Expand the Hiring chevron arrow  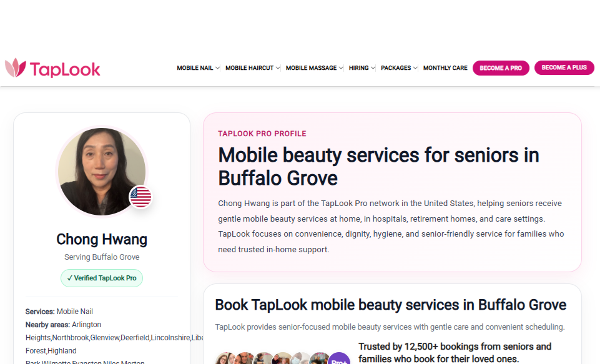click(x=373, y=68)
